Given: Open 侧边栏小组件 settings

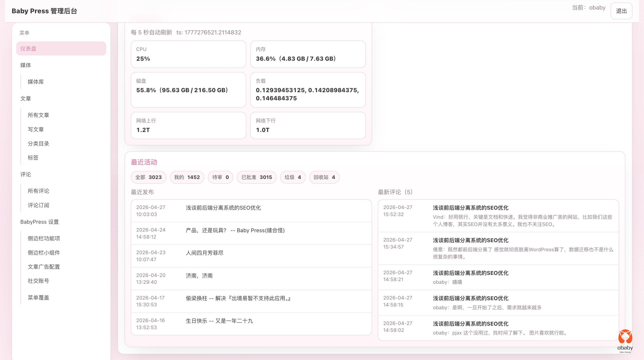Looking at the screenshot, I should coord(44,253).
